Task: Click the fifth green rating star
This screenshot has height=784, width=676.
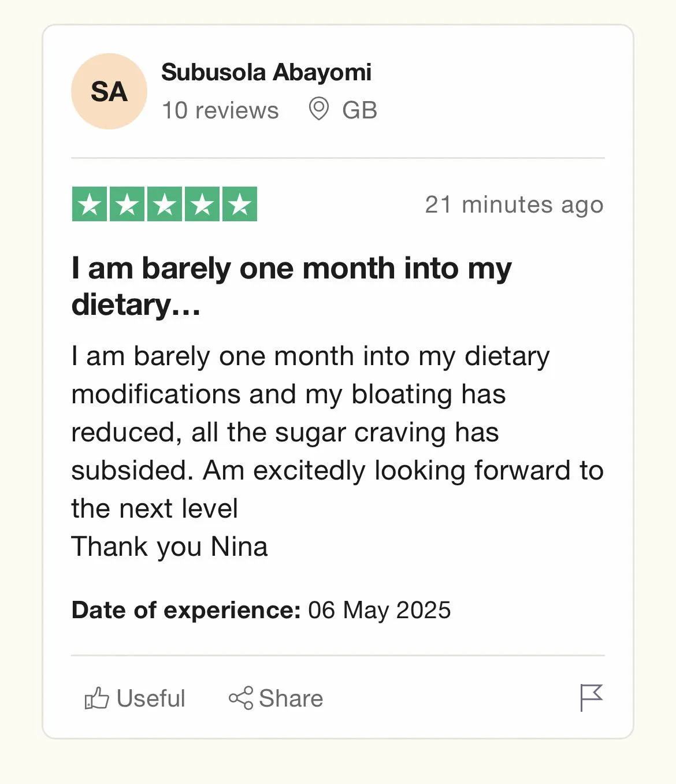Action: tap(240, 204)
